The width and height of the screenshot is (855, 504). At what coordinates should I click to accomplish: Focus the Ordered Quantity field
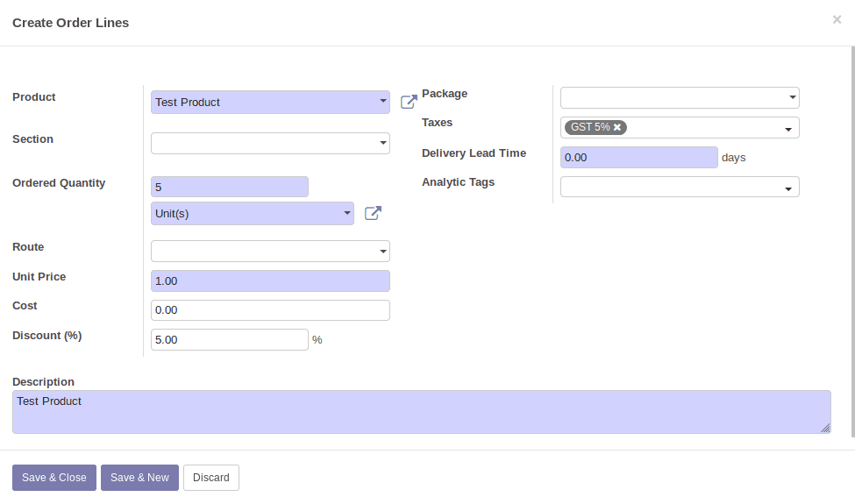229,187
